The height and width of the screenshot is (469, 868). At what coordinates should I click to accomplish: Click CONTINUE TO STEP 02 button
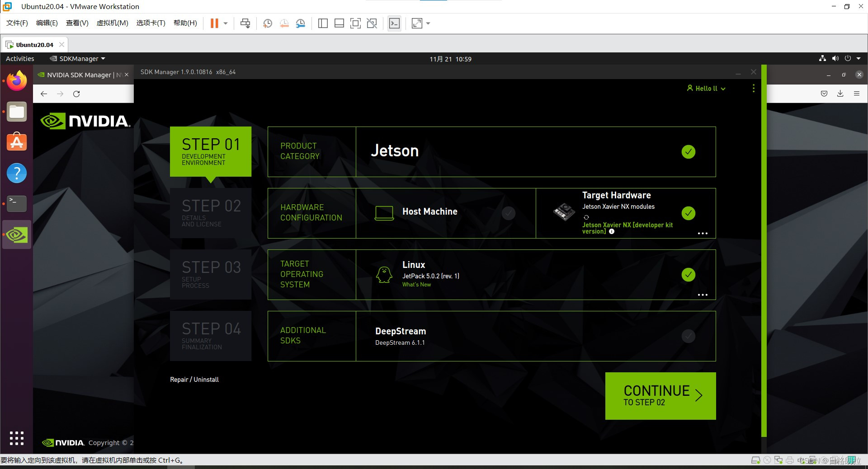(660, 396)
